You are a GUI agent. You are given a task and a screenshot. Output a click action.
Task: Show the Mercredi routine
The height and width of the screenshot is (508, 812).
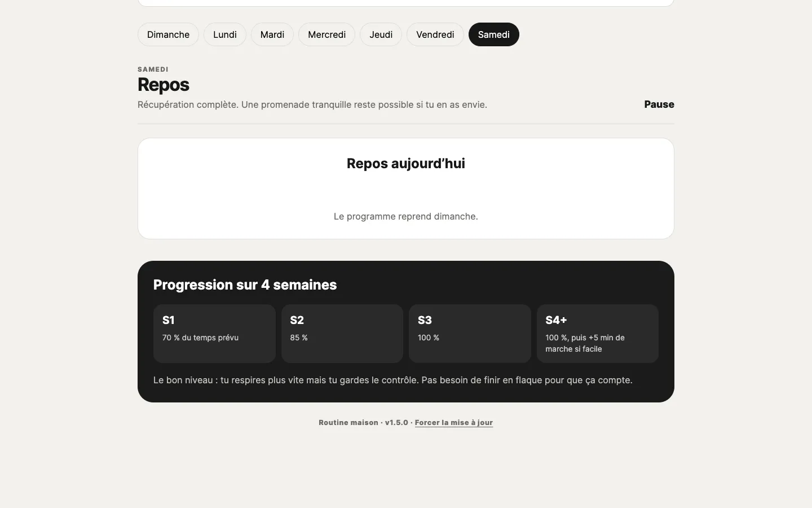[x=326, y=34]
